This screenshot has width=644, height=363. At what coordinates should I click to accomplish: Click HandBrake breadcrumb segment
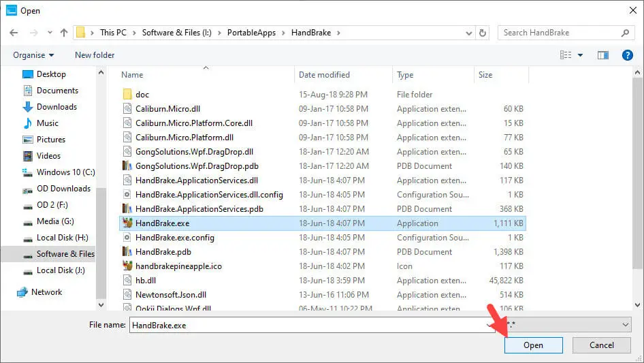[x=311, y=33]
